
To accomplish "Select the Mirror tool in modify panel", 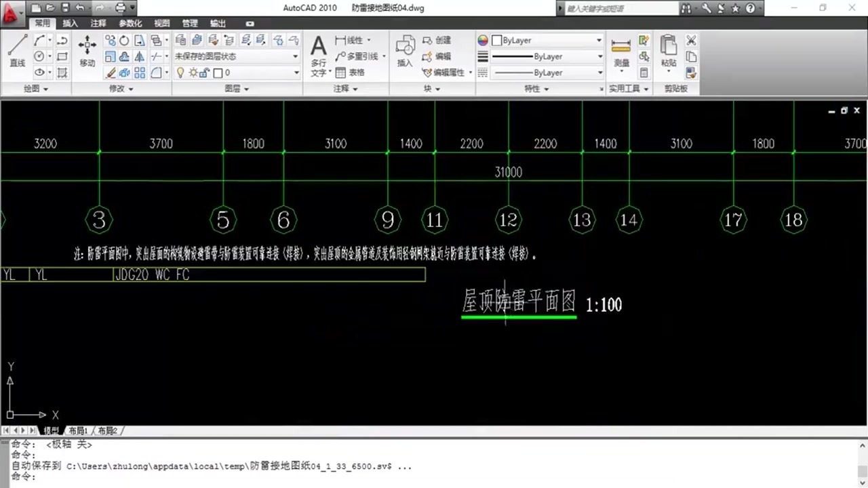I will [140, 56].
